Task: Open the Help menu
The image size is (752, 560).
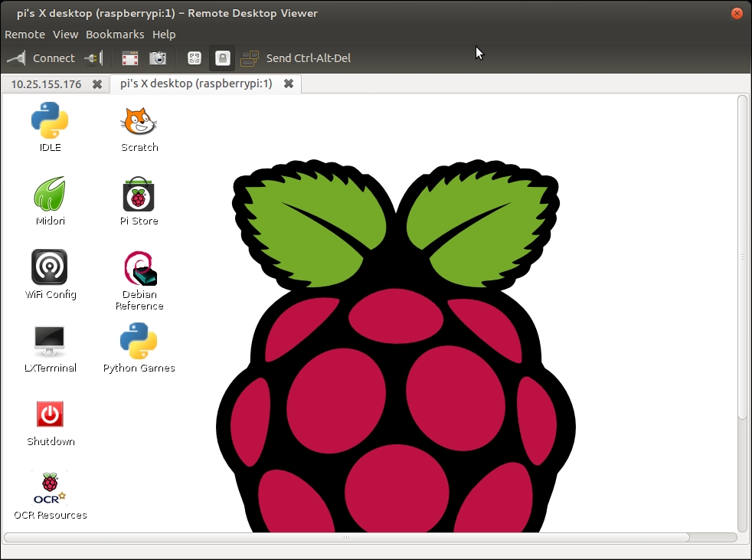Action: click(164, 34)
